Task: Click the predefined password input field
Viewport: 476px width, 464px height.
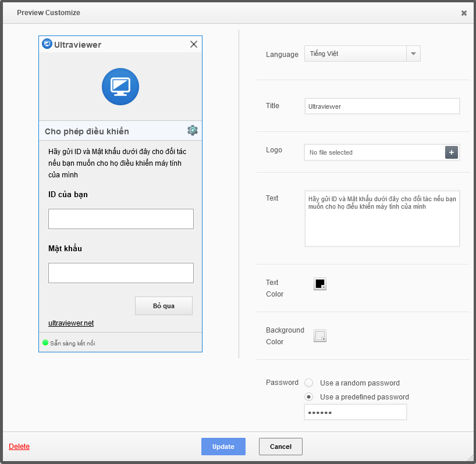Action: 356,412
